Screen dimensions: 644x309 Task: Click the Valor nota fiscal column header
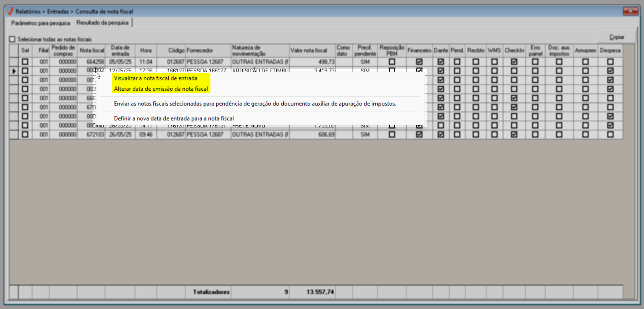pos(309,51)
